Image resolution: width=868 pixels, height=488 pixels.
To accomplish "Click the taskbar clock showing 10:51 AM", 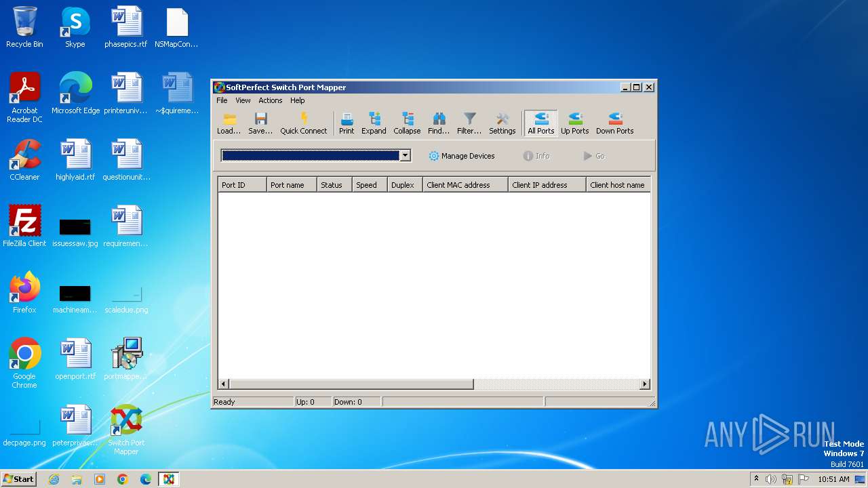I will pos(833,479).
